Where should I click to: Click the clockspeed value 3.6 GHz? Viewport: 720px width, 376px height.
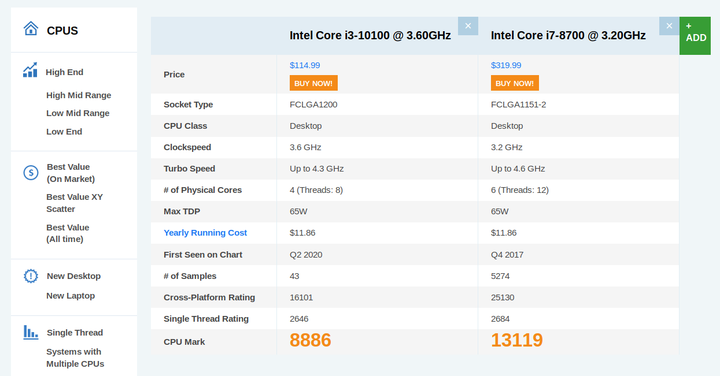coord(305,147)
